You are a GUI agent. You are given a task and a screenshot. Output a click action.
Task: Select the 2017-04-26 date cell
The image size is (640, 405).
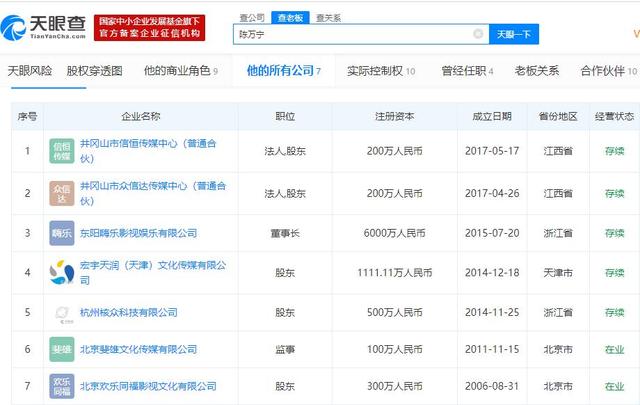(x=492, y=194)
